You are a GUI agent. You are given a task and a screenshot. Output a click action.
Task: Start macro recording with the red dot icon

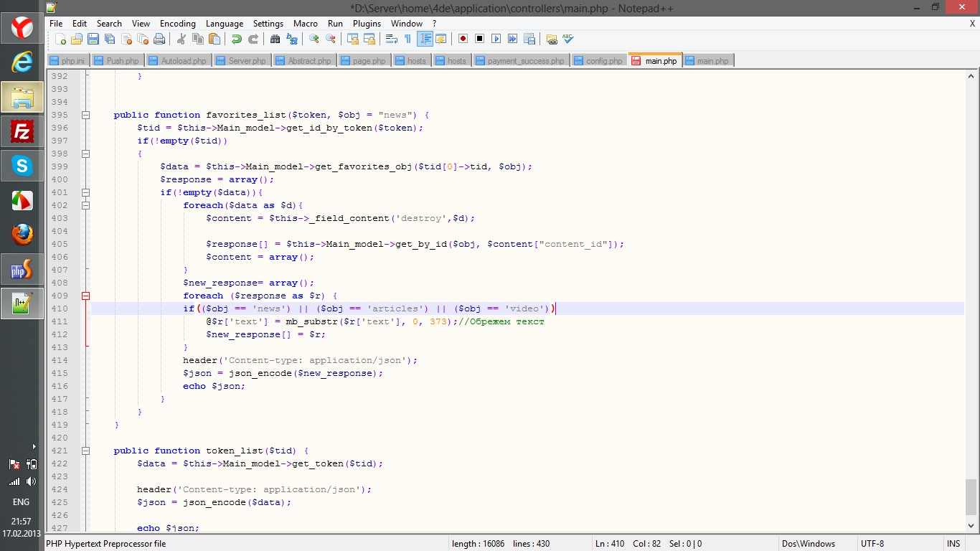(x=463, y=39)
